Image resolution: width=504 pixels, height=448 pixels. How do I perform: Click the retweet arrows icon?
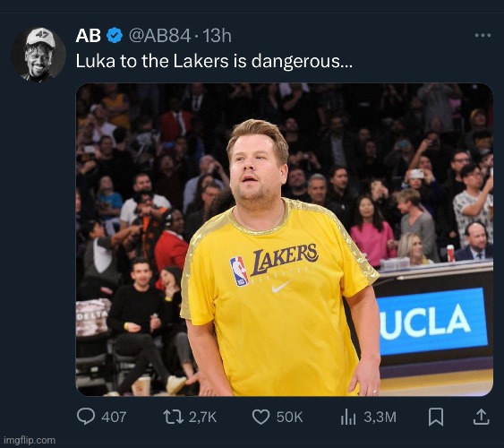pyautogui.click(x=174, y=417)
